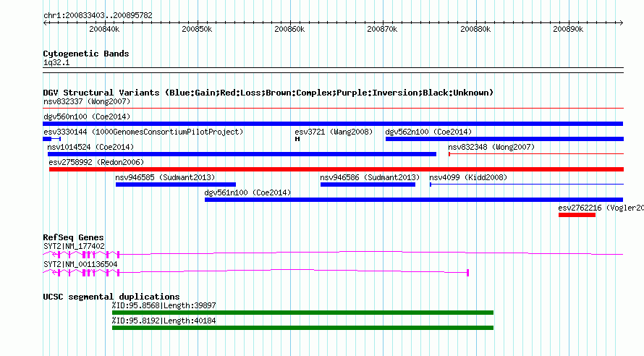
Task: Select the dgv560n100 (Coe2014) label
Action: 87,116
